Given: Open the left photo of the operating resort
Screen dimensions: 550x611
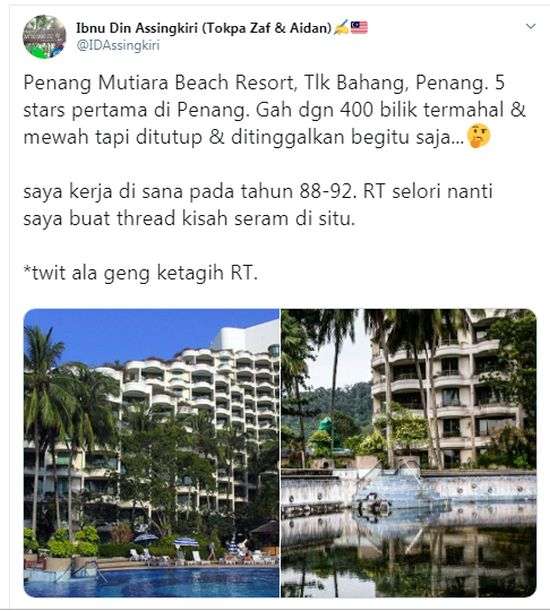Looking at the screenshot, I should [152, 453].
